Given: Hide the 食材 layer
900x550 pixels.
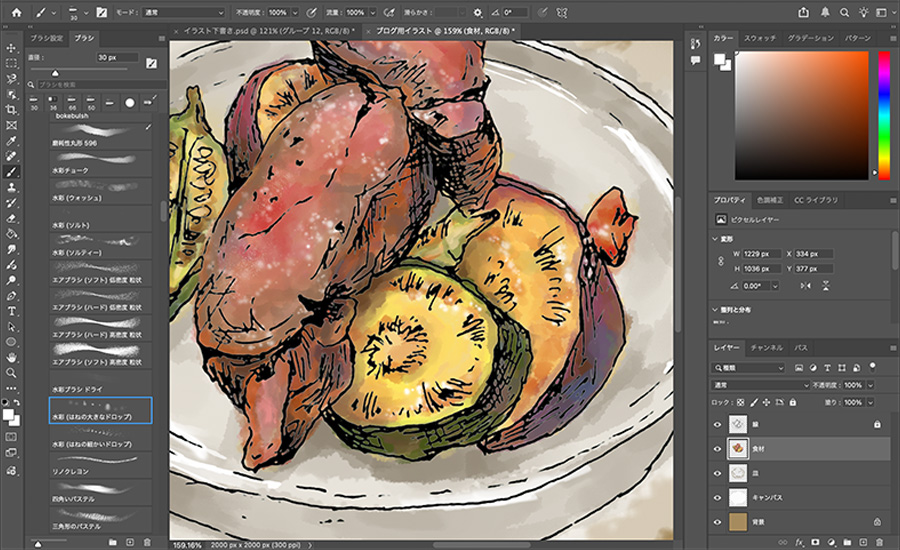Looking at the screenshot, I should pyautogui.click(x=717, y=449).
